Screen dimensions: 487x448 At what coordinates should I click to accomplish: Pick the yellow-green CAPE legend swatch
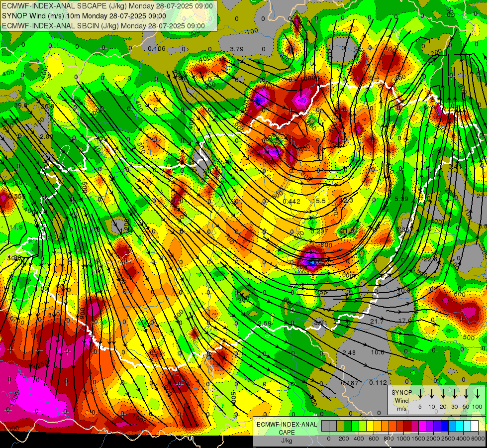pyautogui.click(x=363, y=426)
